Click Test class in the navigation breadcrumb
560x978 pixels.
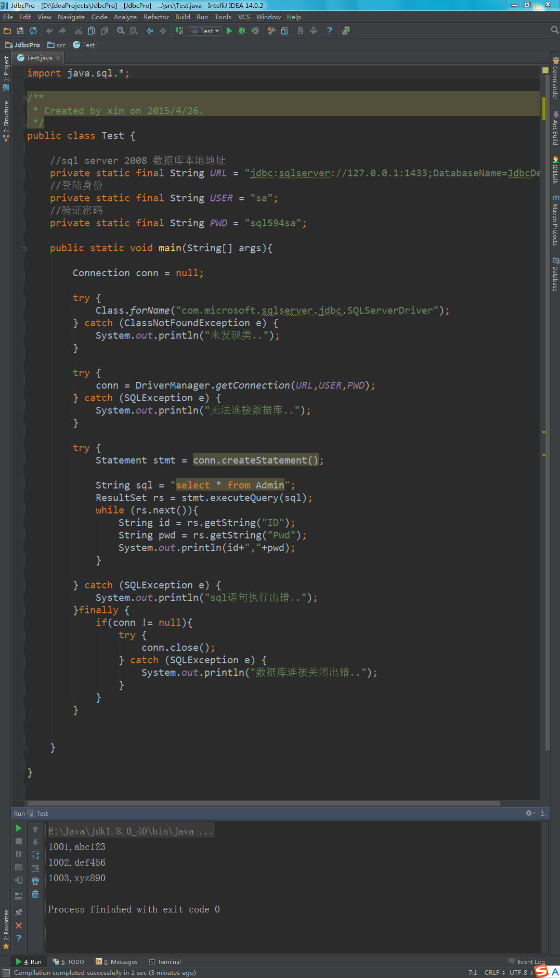[x=84, y=45]
